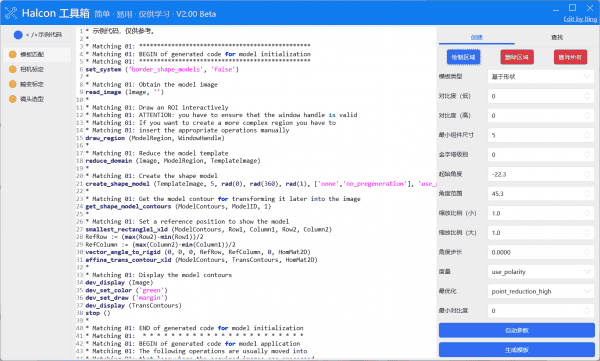The height and width of the screenshot is (361, 600).
Task: Click the Halcon wrench logo icon
Action: coord(11,13)
